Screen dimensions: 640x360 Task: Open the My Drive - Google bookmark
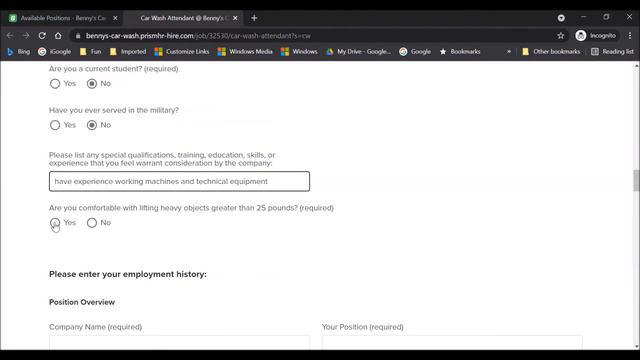(x=358, y=51)
